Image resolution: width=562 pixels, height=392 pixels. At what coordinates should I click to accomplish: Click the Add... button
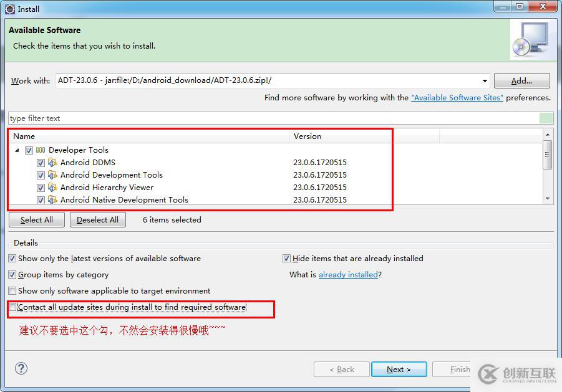[522, 81]
